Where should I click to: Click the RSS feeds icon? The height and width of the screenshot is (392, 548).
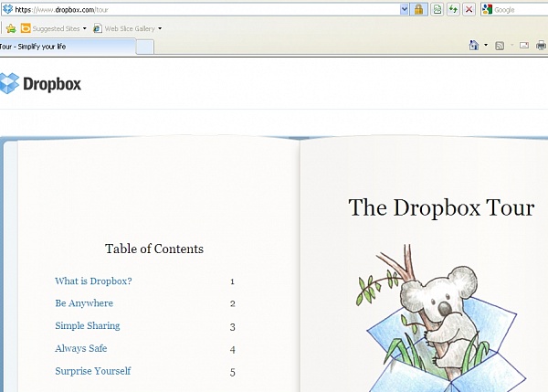tap(500, 46)
